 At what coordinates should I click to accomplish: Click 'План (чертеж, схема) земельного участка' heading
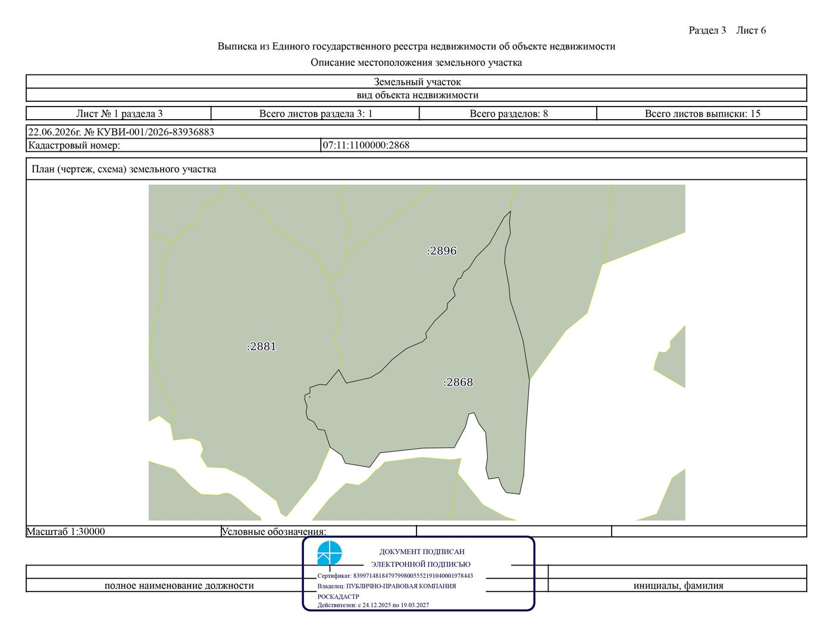pyautogui.click(x=124, y=169)
